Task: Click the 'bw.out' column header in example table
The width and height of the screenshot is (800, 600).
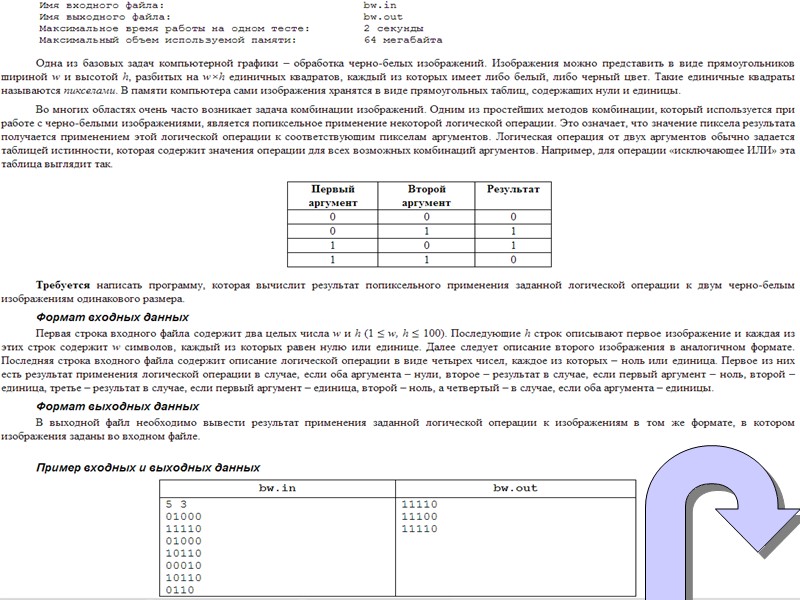Action: pos(515,488)
